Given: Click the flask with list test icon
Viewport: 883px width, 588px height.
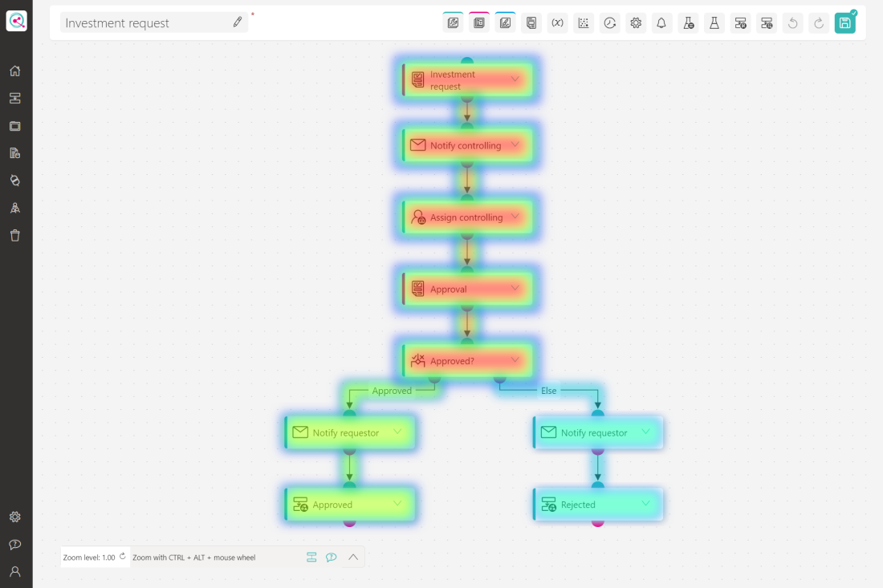Looking at the screenshot, I should click(x=688, y=23).
